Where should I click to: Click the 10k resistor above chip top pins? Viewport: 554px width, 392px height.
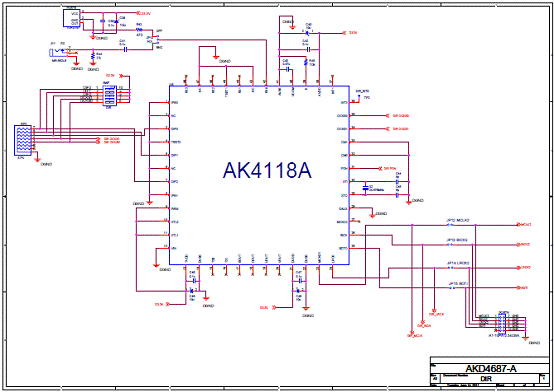tap(306, 63)
